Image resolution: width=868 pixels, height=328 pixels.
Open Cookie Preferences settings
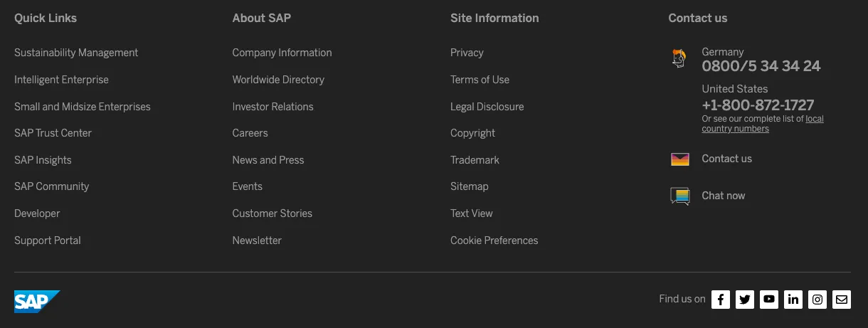pos(494,240)
